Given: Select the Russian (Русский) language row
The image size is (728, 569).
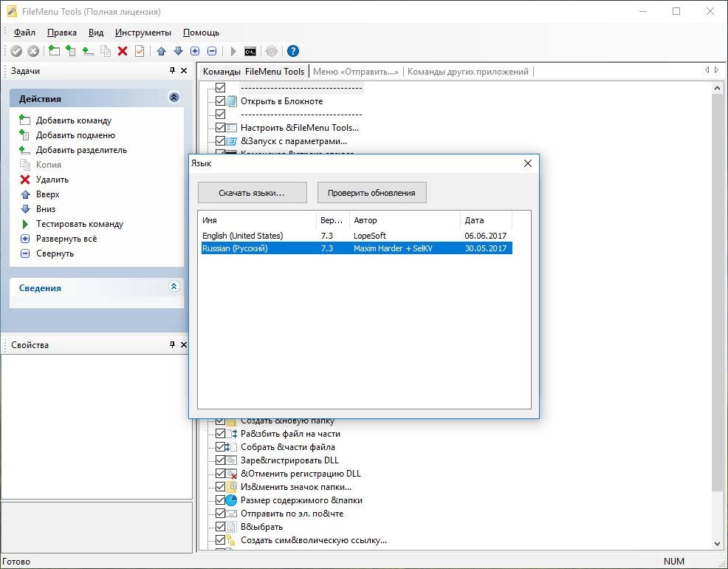Looking at the screenshot, I should pyautogui.click(x=357, y=248).
